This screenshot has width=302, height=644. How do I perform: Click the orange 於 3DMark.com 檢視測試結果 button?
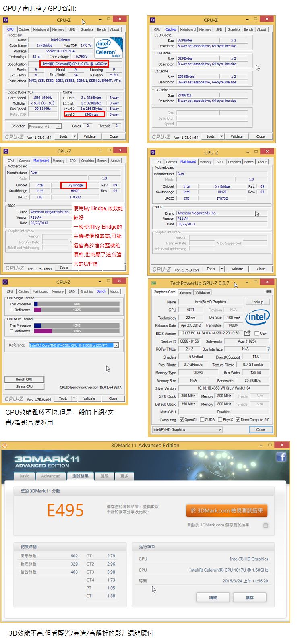coord(227,510)
